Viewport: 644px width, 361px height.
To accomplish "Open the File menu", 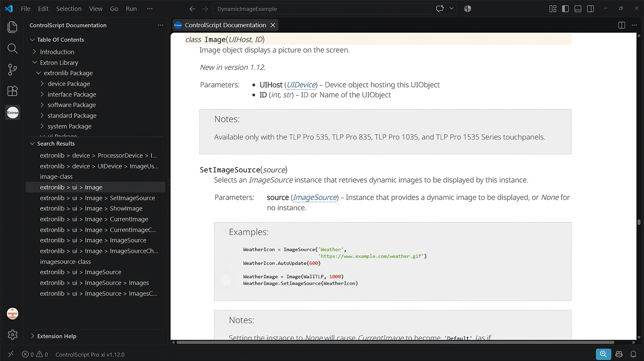I will pyautogui.click(x=26, y=9).
